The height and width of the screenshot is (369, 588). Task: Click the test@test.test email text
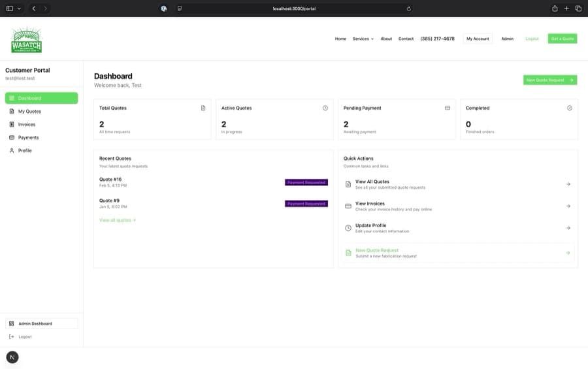(x=20, y=78)
